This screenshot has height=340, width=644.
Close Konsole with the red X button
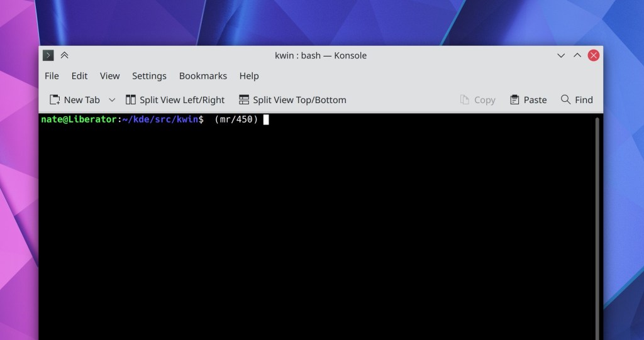593,55
